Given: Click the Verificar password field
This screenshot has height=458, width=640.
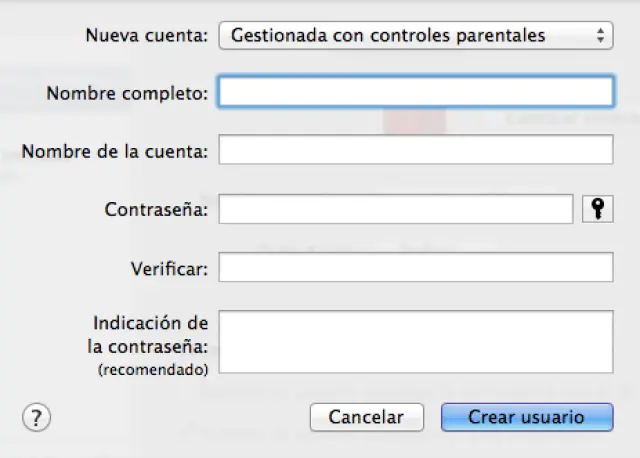Looking at the screenshot, I should point(415,267).
